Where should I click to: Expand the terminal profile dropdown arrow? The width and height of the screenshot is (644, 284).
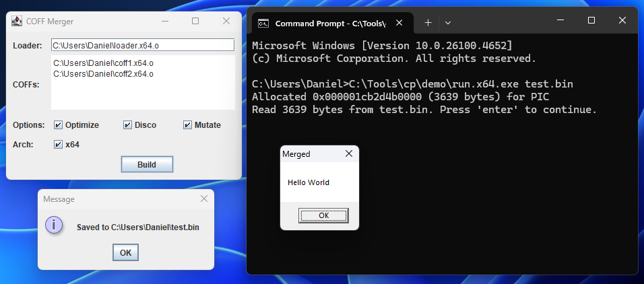click(x=447, y=23)
